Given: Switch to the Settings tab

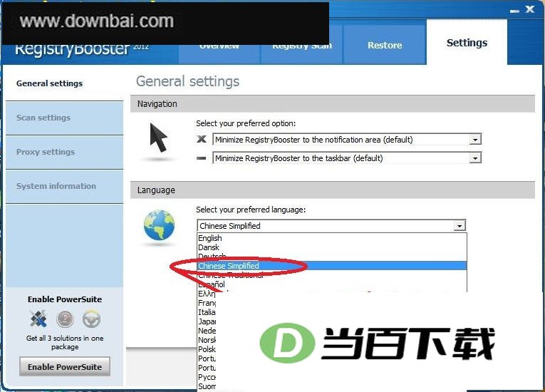Looking at the screenshot, I should point(467,43).
